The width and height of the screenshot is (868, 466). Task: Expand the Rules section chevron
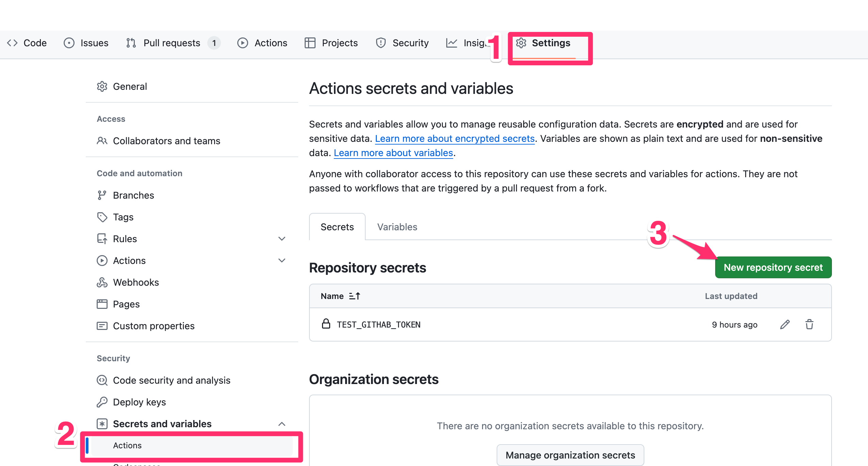[x=282, y=239]
